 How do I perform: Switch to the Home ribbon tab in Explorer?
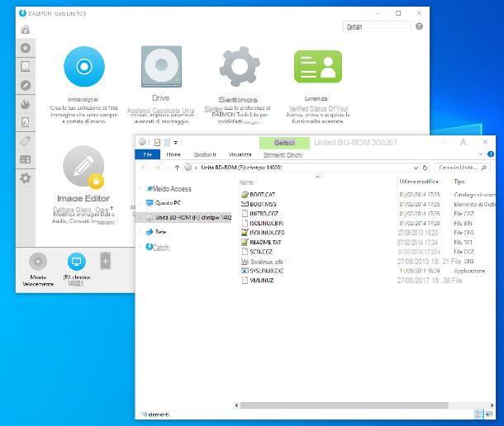(174, 154)
